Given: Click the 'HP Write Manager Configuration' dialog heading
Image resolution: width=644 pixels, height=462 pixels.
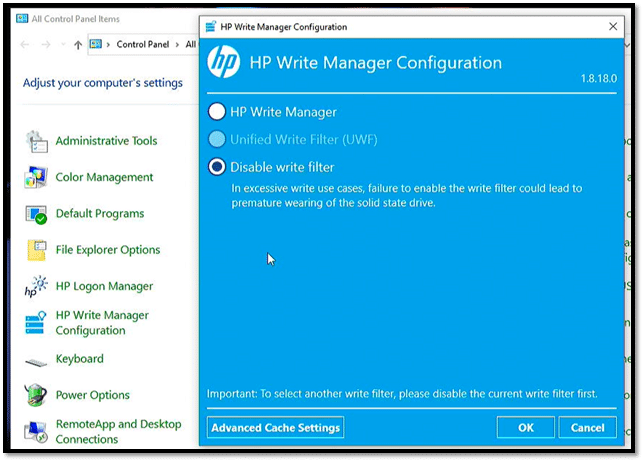Looking at the screenshot, I should [375, 63].
